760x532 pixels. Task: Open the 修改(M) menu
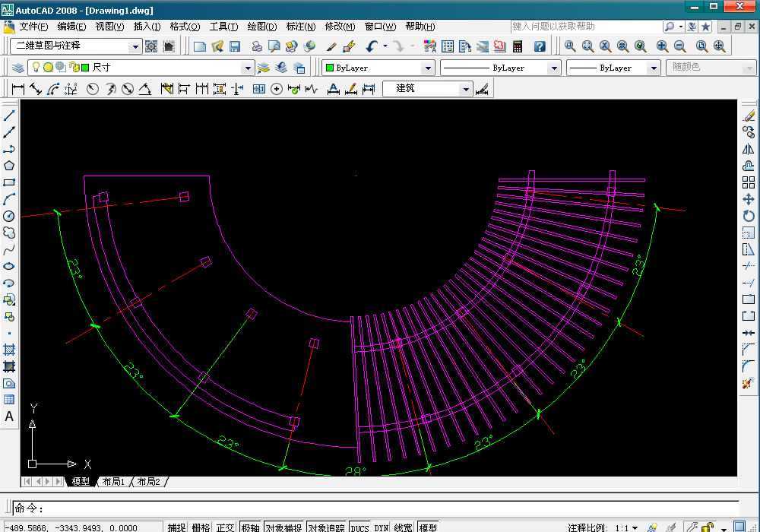tap(340, 27)
